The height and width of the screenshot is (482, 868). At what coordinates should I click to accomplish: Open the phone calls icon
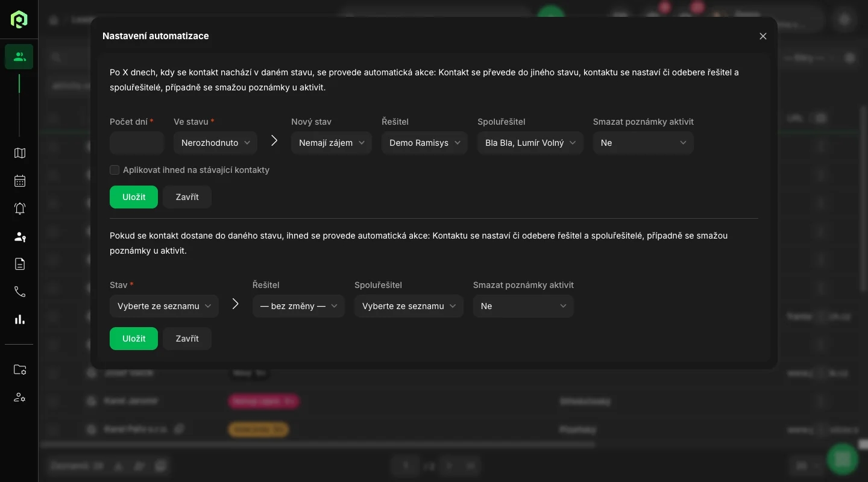coord(19,292)
